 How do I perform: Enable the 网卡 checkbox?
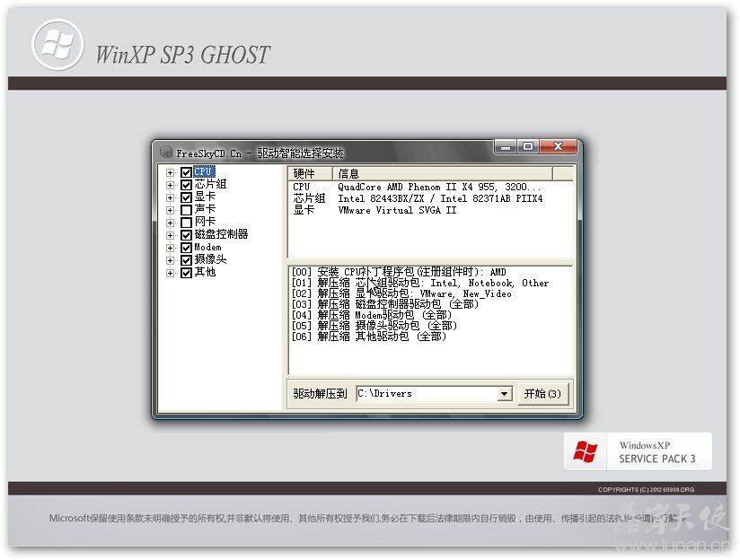[186, 223]
